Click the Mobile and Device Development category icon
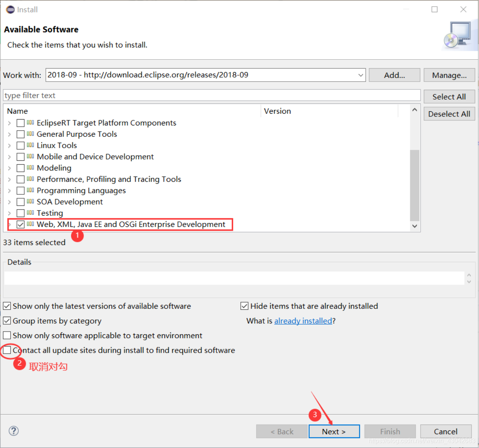Image resolution: width=479 pixels, height=448 pixels. click(31, 156)
